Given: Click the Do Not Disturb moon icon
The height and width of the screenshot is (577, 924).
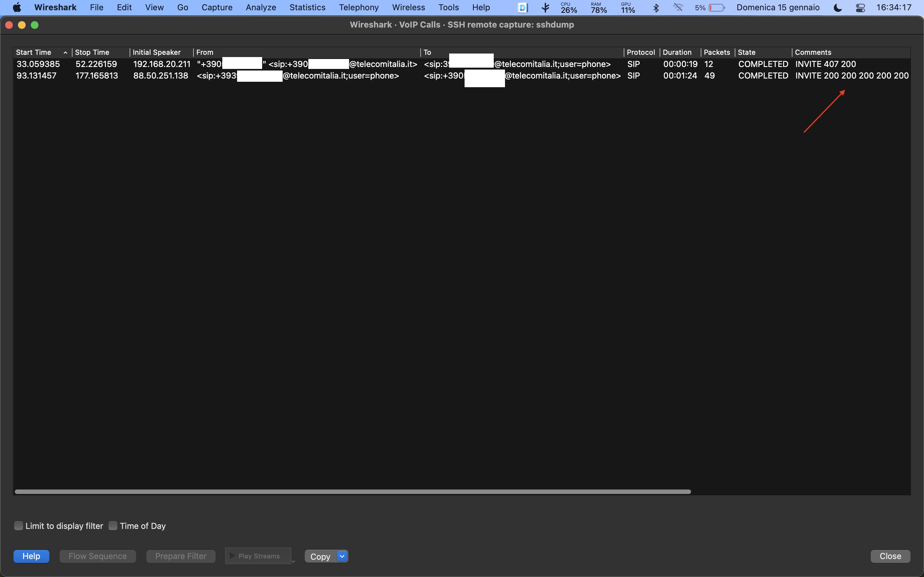Looking at the screenshot, I should coord(837,8).
